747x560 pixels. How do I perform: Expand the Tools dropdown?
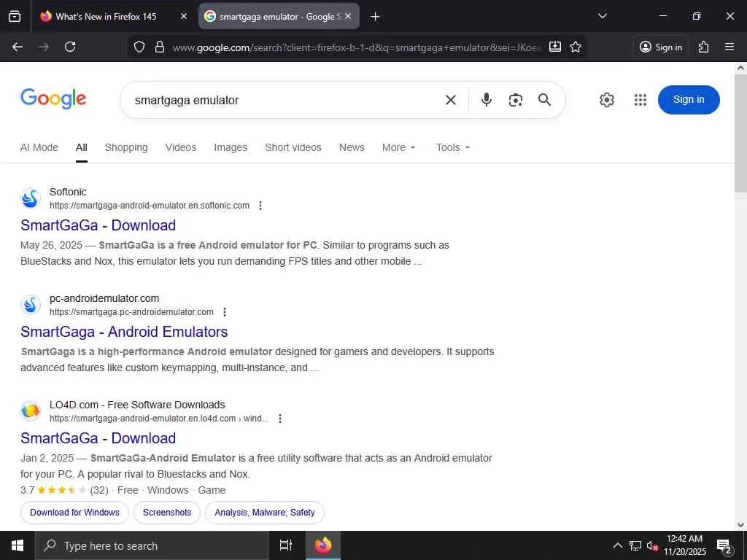point(453,147)
